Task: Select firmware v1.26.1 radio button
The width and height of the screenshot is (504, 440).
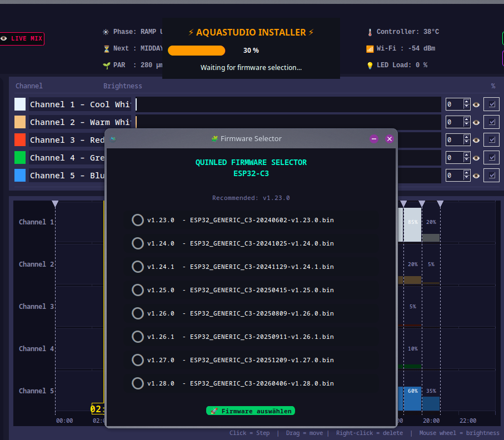Action: point(138,337)
